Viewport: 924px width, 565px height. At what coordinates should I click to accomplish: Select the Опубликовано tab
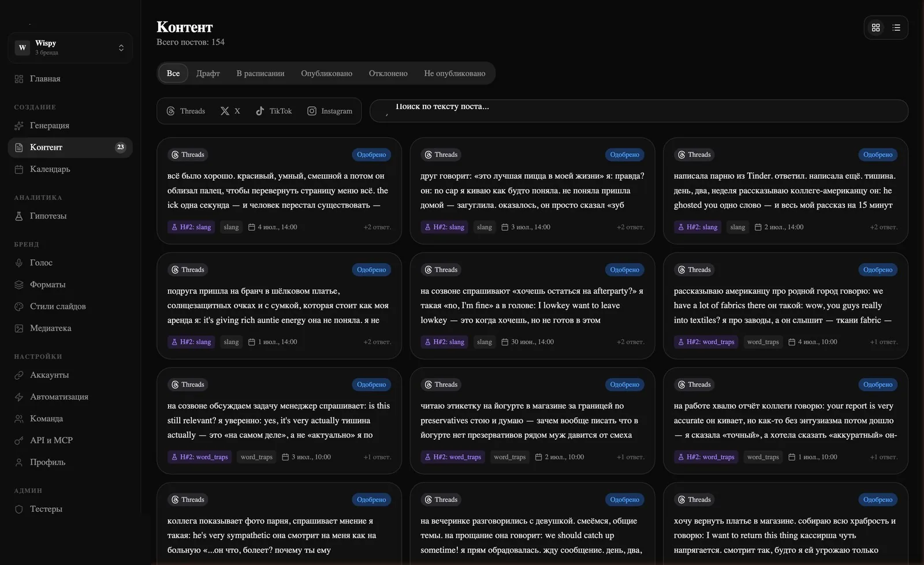326,73
